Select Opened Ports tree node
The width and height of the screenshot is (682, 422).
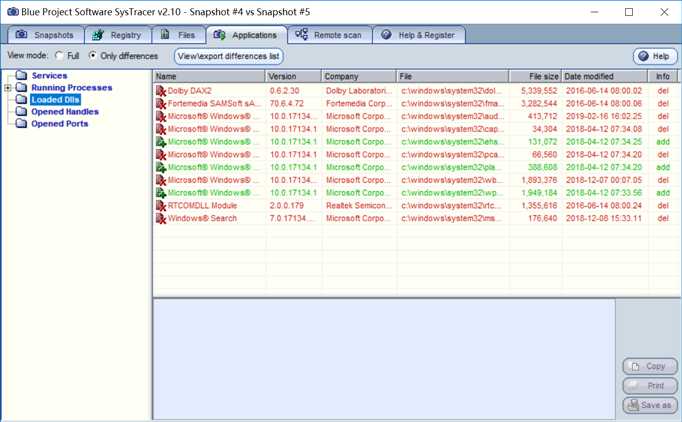60,124
